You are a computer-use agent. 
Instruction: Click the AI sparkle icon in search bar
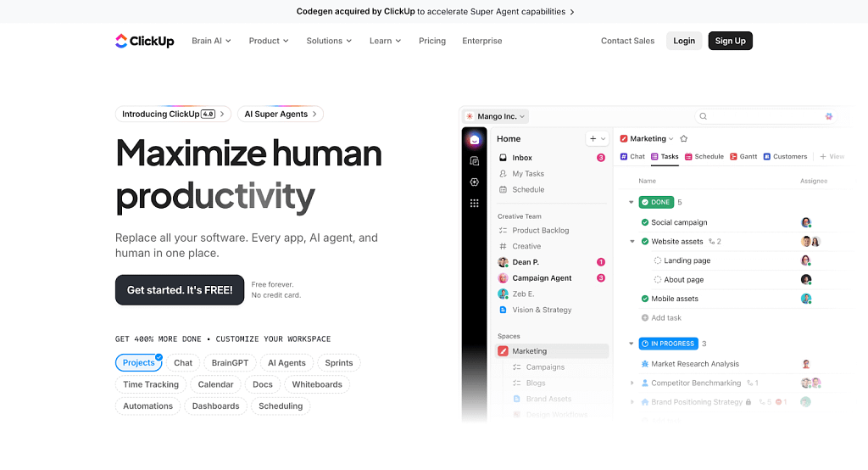(x=829, y=116)
